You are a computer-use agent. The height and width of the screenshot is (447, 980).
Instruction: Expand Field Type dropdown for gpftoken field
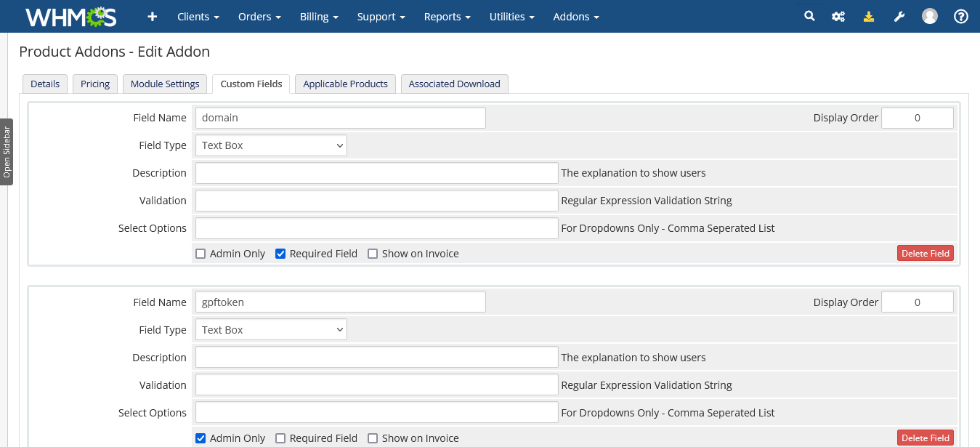pyautogui.click(x=271, y=330)
